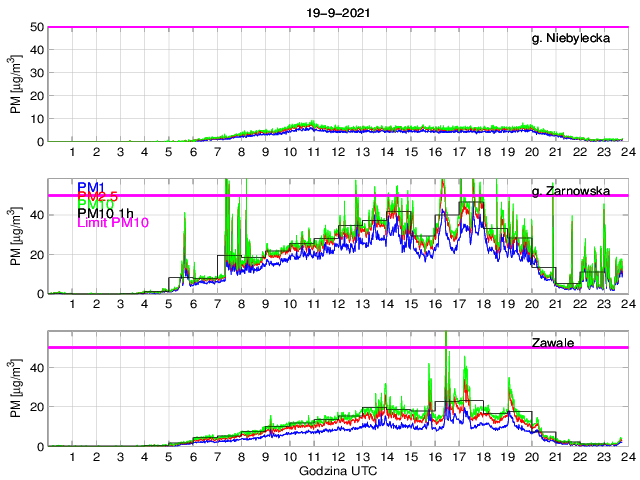
Task: Click the 50 value on the top y-axis
Action: point(37,27)
